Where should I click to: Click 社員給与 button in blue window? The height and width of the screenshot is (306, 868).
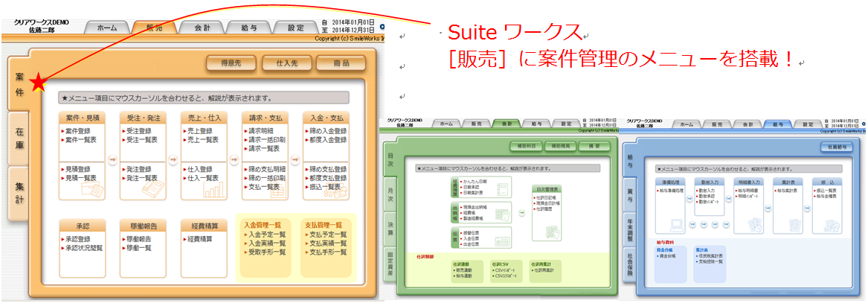click(837, 147)
